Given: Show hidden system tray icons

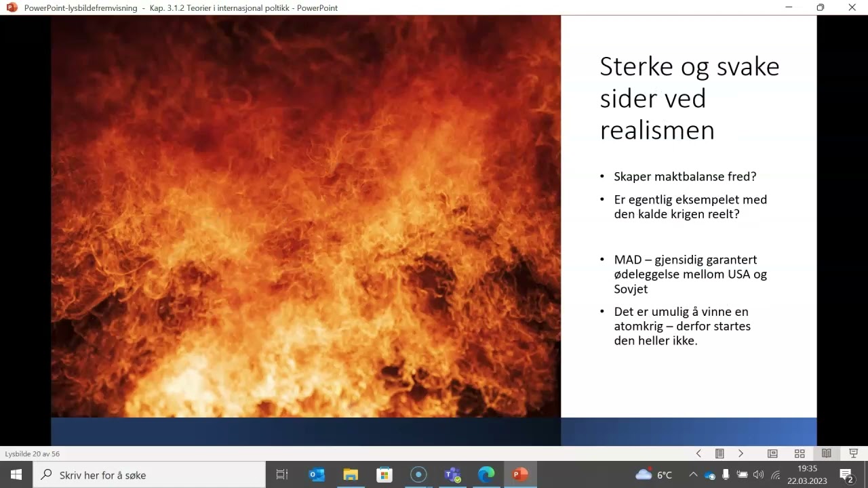Looking at the screenshot, I should tap(693, 474).
